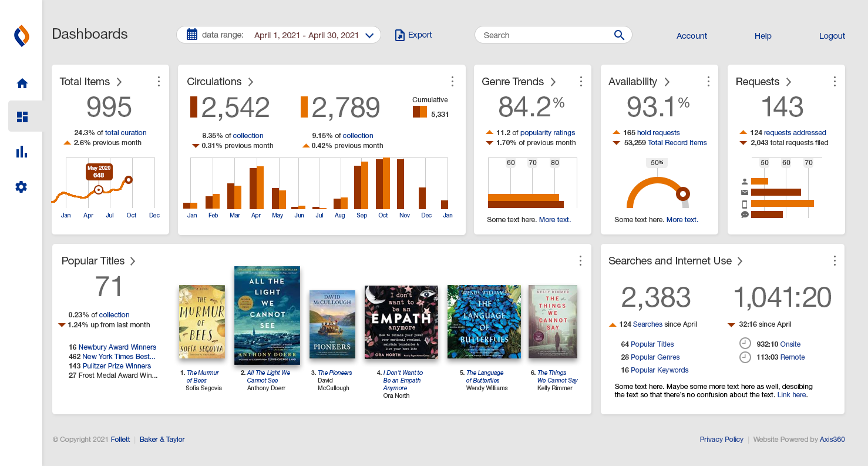
Task: Expand the data range dropdown arrow
Action: 369,36
